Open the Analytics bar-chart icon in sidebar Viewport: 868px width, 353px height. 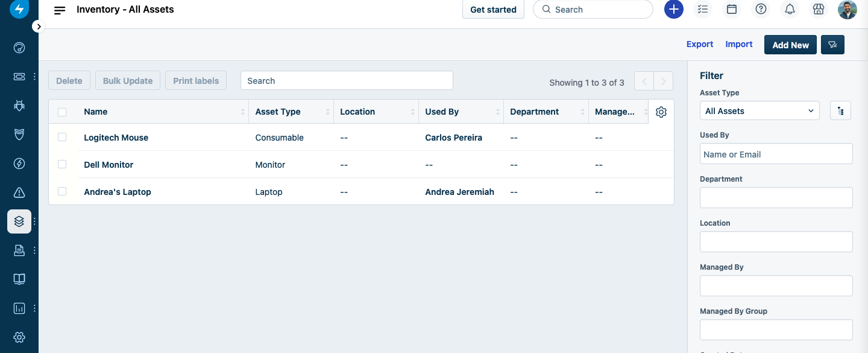click(x=19, y=308)
